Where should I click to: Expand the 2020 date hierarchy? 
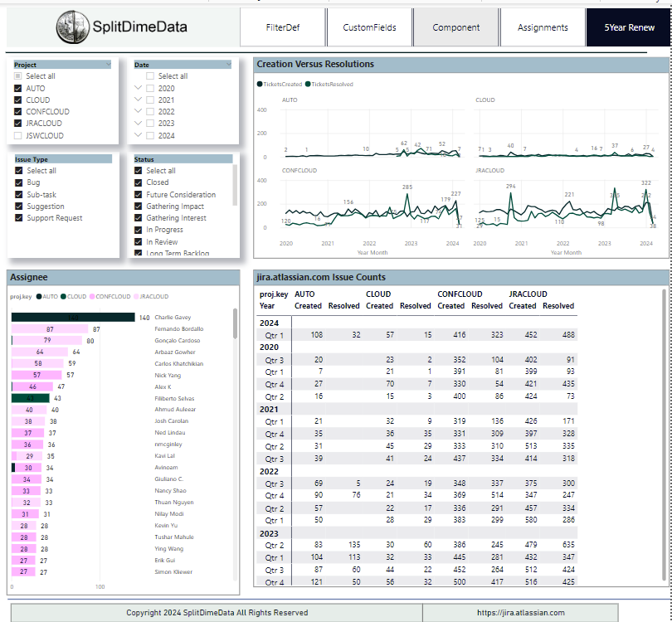pyautogui.click(x=139, y=88)
